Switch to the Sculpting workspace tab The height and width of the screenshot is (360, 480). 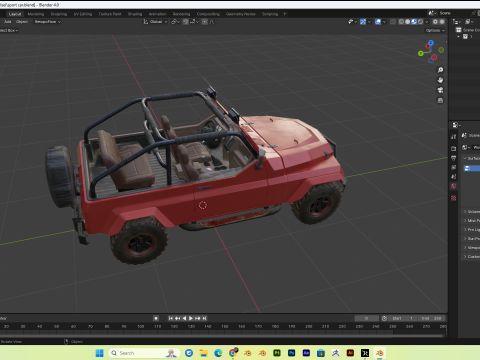(x=59, y=14)
